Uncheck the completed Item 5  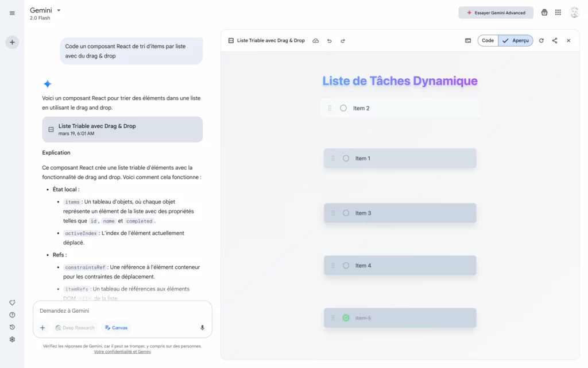coord(346,318)
